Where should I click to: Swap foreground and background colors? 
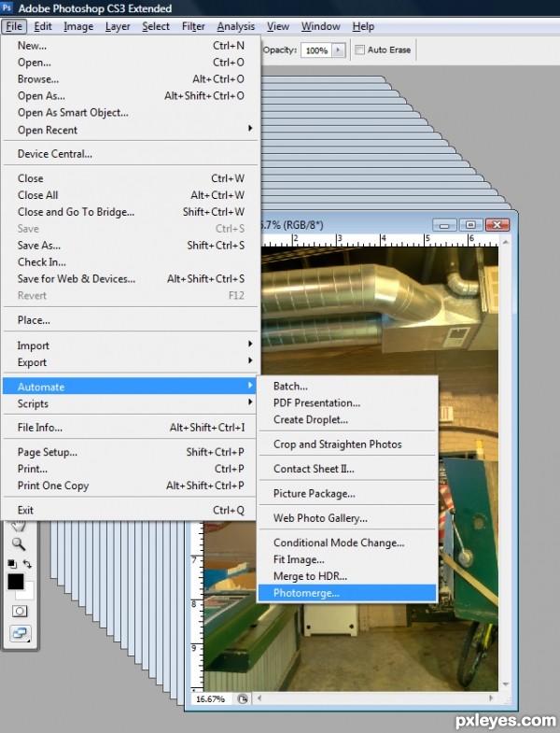[x=28, y=564]
